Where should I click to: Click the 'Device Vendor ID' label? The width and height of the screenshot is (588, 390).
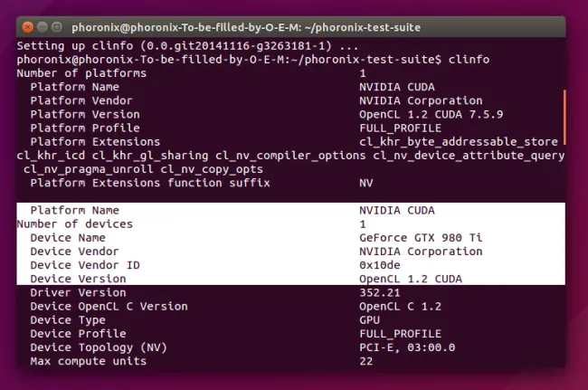[x=85, y=265]
